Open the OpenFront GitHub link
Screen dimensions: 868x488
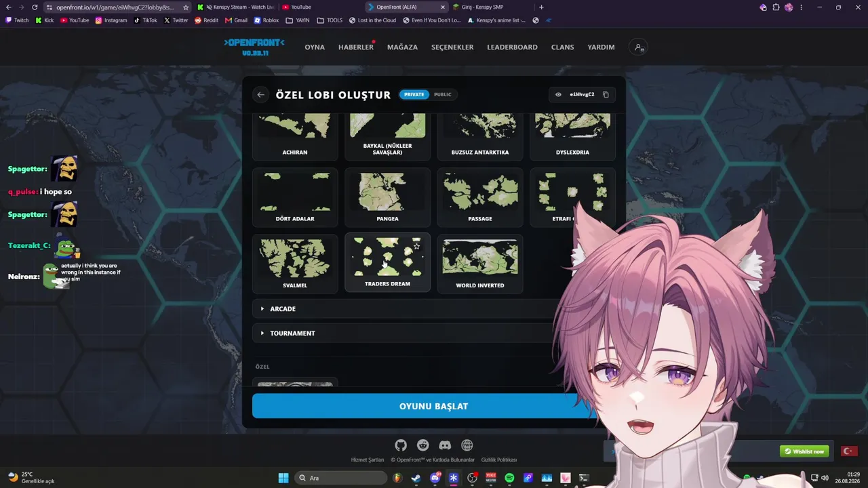pyautogui.click(x=401, y=445)
